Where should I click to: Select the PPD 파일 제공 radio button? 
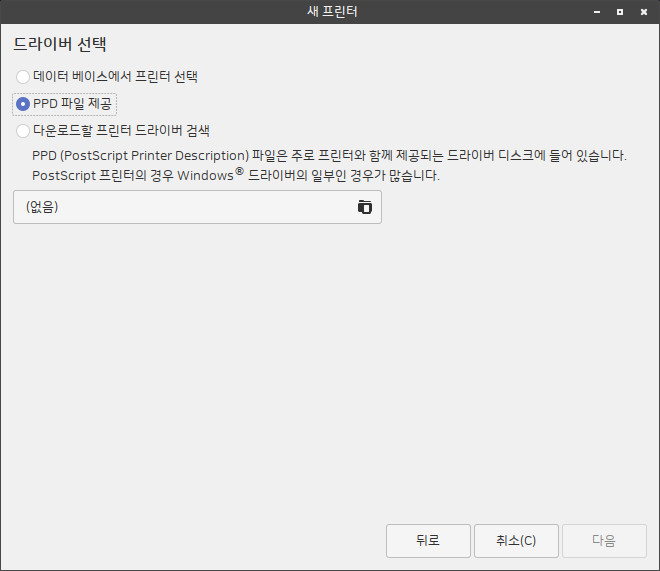[23, 103]
